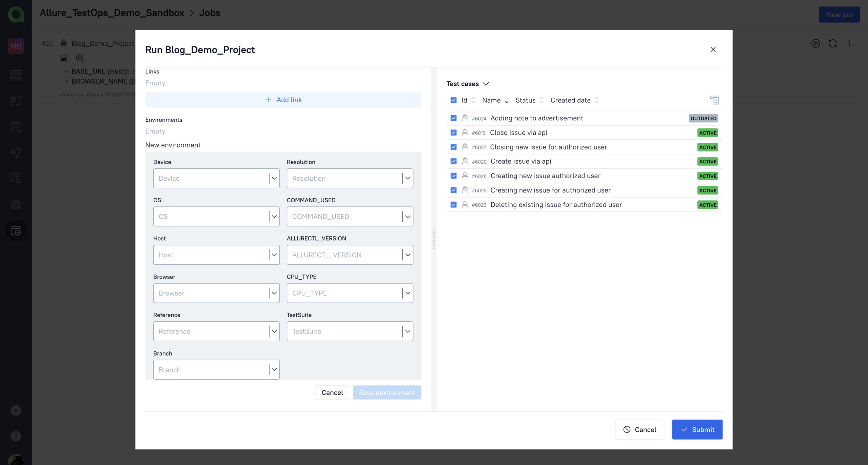
Task: Grab the panel splitter handle
Action: click(x=434, y=239)
